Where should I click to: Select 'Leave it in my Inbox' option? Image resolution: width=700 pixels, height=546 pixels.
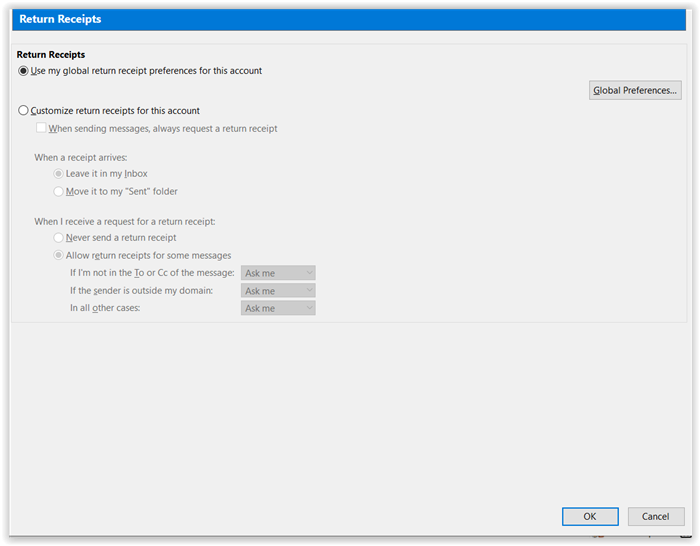coord(58,173)
